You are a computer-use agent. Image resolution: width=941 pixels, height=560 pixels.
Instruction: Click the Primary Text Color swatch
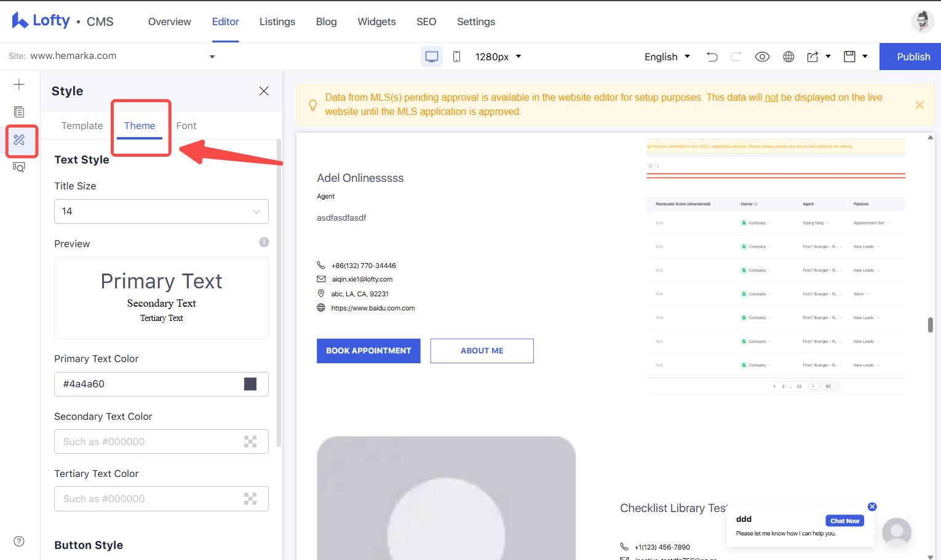(x=250, y=384)
